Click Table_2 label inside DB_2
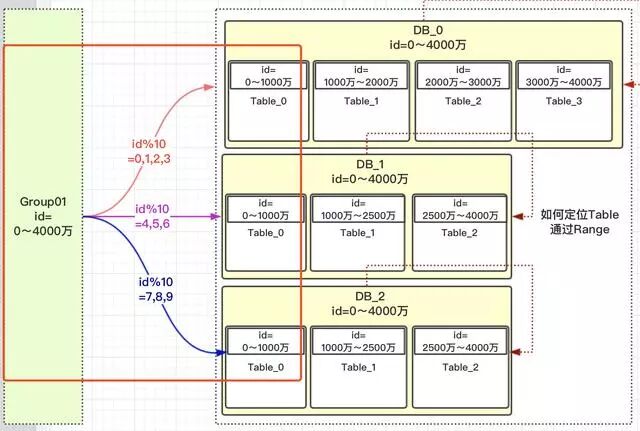 point(460,367)
